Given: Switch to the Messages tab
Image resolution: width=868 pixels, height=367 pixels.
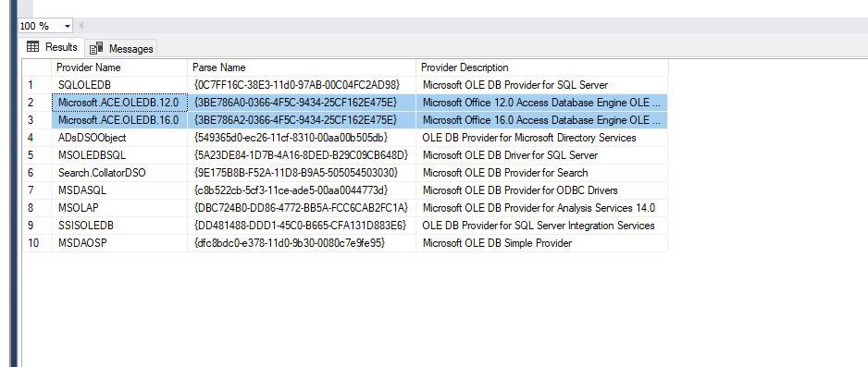Looking at the screenshot, I should pyautogui.click(x=122, y=49).
